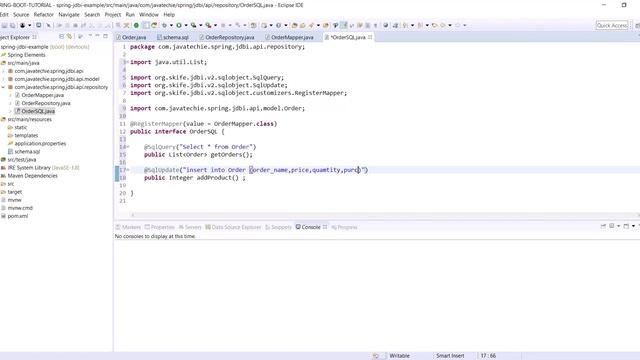640x360 pixels.
Task: Open the Properties view tab
Action: (x=160, y=227)
